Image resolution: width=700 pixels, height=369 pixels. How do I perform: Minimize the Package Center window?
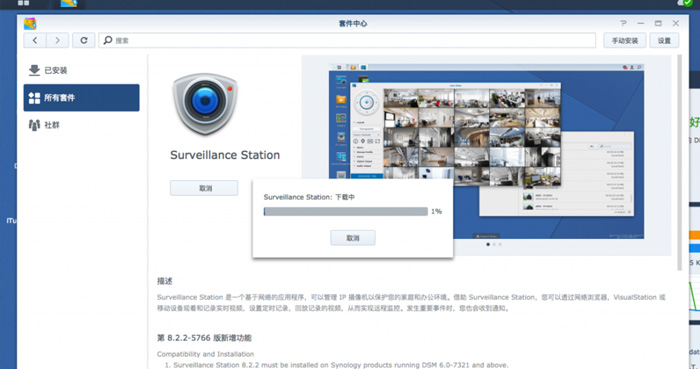point(641,23)
